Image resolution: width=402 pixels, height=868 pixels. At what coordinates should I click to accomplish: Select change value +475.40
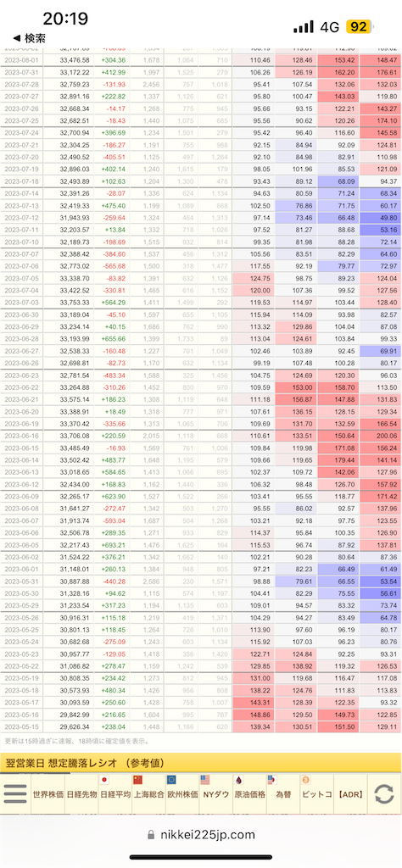114,205
